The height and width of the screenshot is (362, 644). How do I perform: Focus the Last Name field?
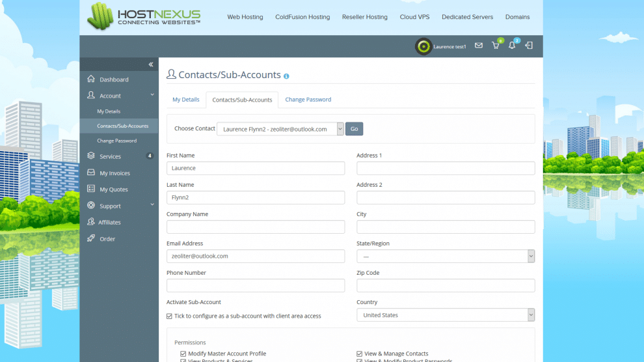pos(256,198)
